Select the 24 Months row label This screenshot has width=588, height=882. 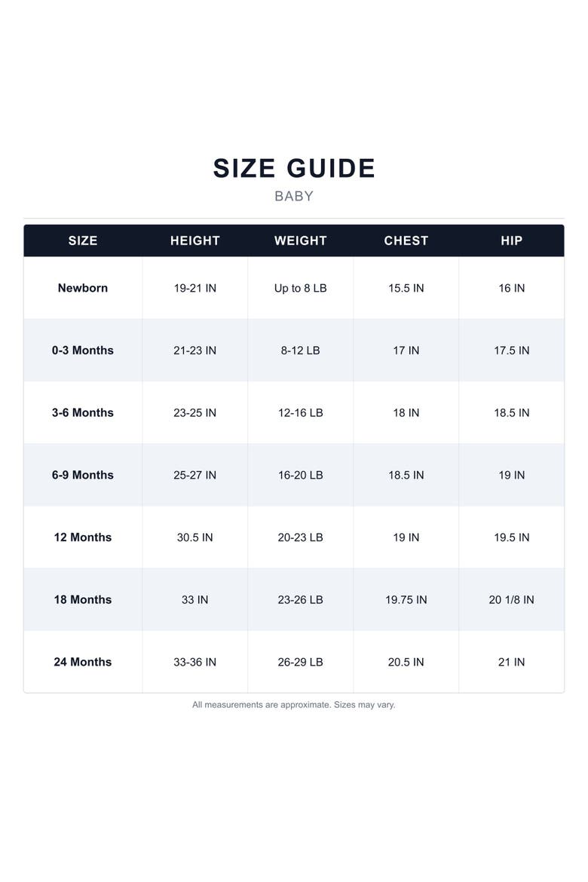[83, 663]
